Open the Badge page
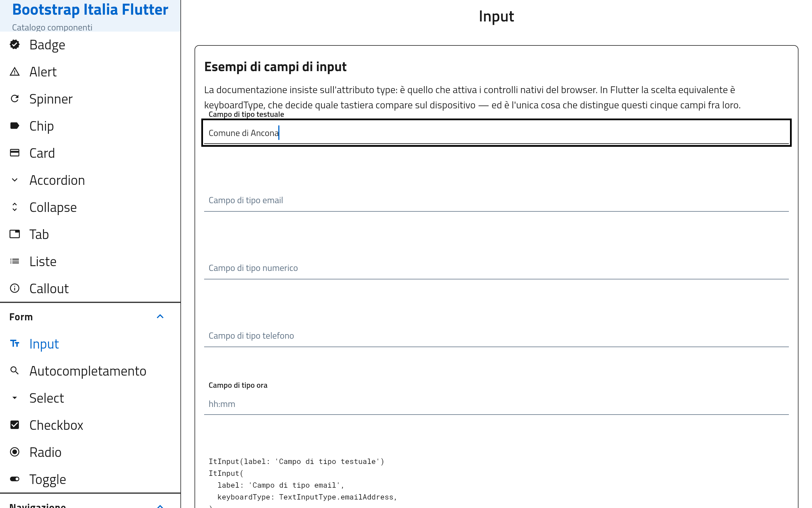The height and width of the screenshot is (508, 812). pyautogui.click(x=90, y=45)
